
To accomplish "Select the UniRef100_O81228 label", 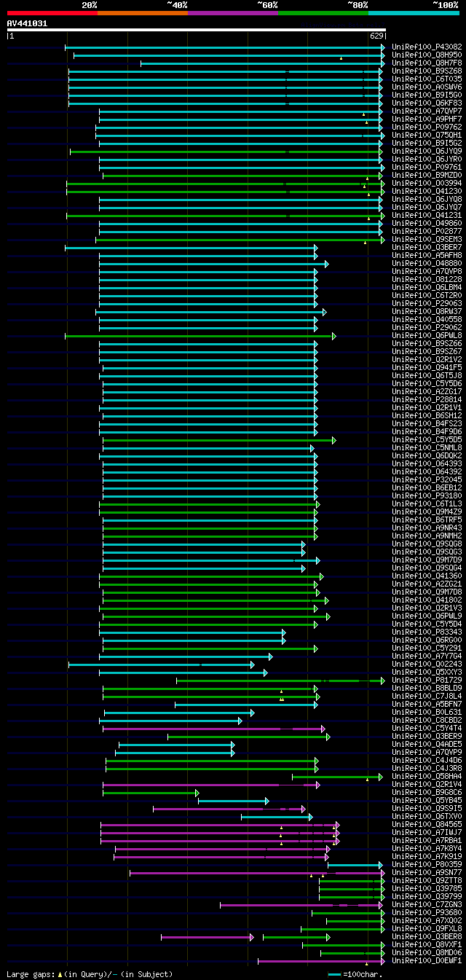I will pyautogui.click(x=425, y=279).
